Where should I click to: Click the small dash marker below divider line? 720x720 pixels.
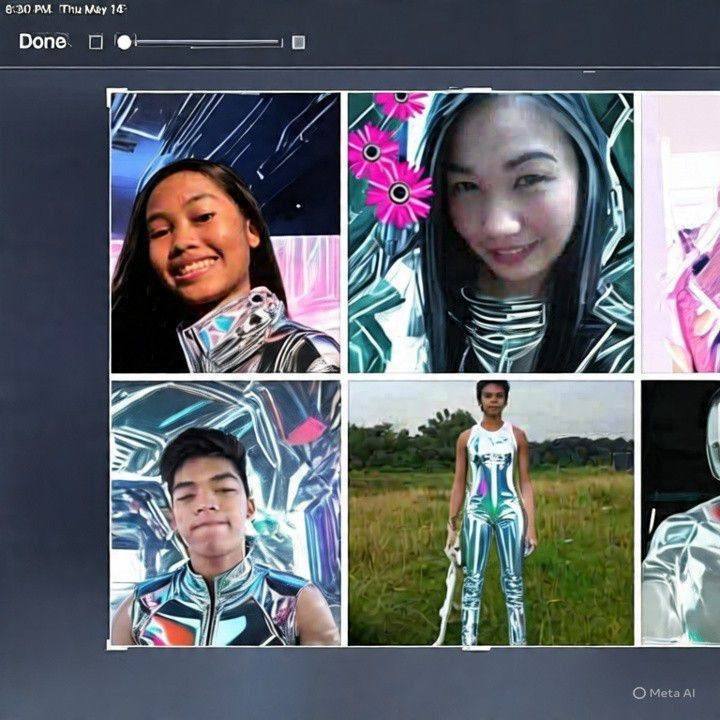click(x=589, y=72)
